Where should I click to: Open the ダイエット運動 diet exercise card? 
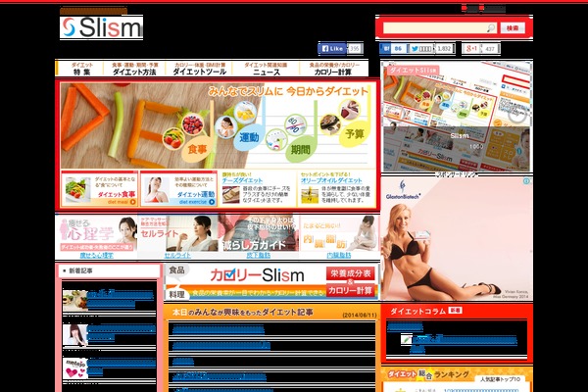[178, 189]
